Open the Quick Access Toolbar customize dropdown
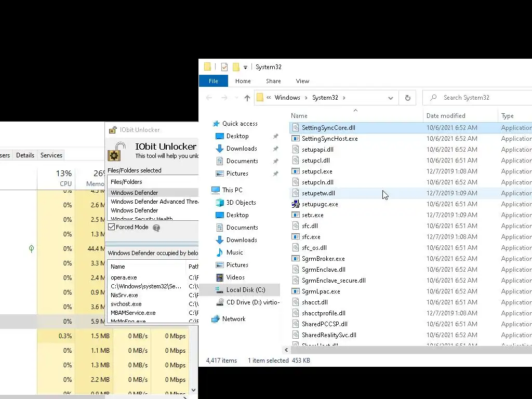532x399 pixels. tap(245, 67)
